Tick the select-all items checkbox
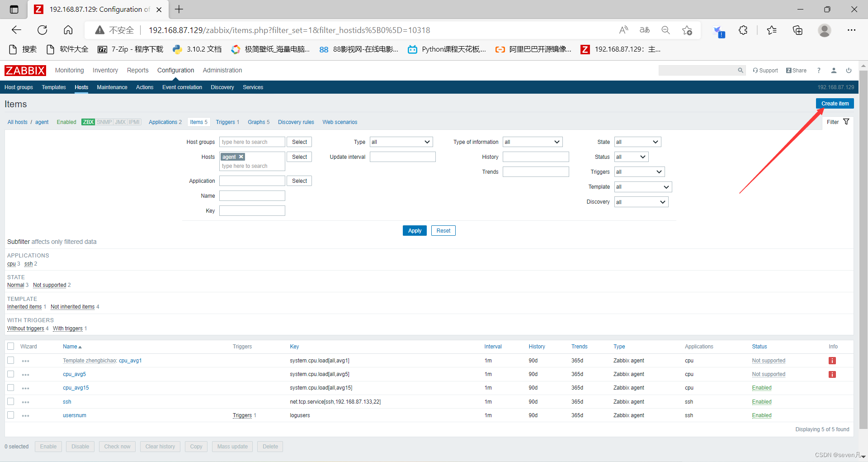Screen dimensions: 868x462 point(11,346)
